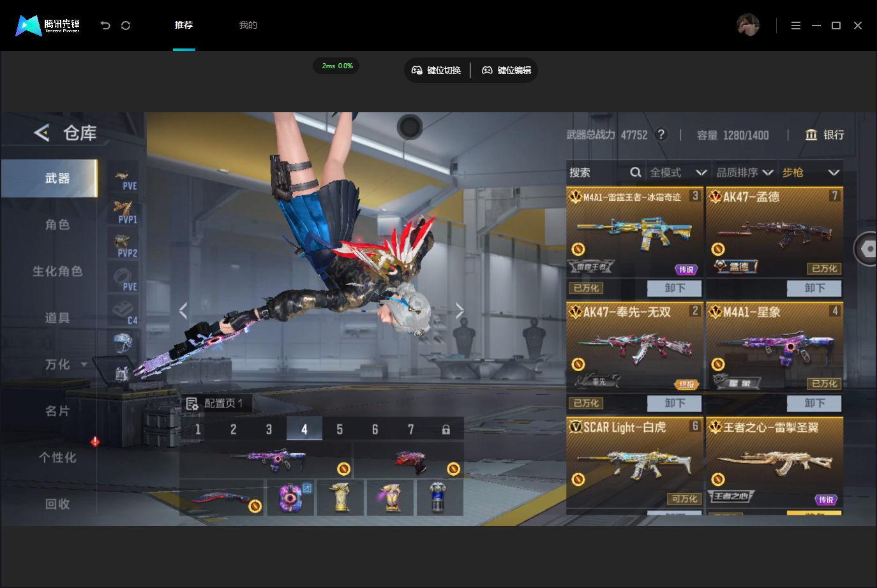Select the C4 item icon
Viewport: 877px width, 588px height.
(124, 312)
